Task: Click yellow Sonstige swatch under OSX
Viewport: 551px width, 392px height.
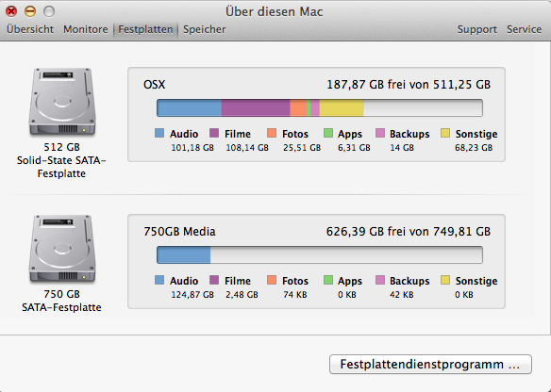Action: (x=445, y=133)
